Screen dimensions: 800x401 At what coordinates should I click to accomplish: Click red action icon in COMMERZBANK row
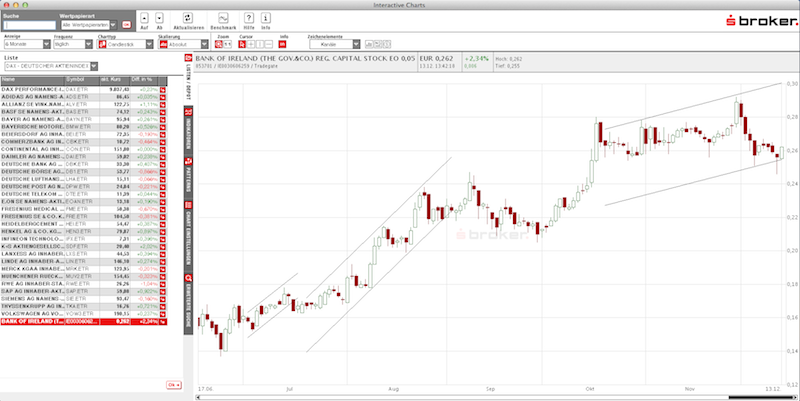click(x=163, y=141)
